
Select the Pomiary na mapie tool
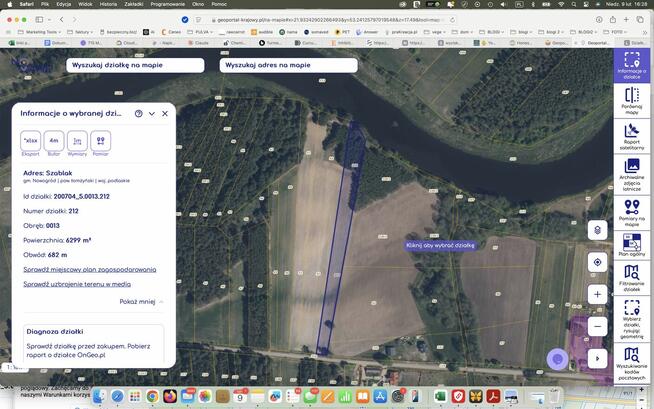tap(631, 213)
